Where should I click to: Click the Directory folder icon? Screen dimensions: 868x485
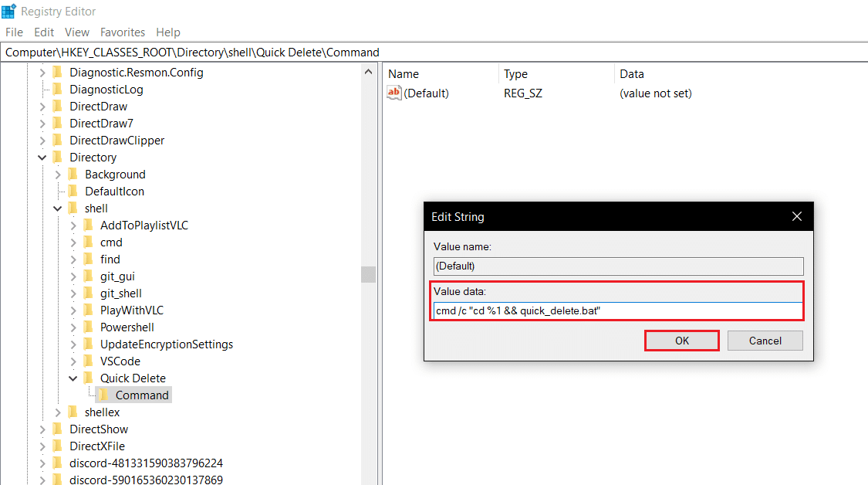(58, 158)
